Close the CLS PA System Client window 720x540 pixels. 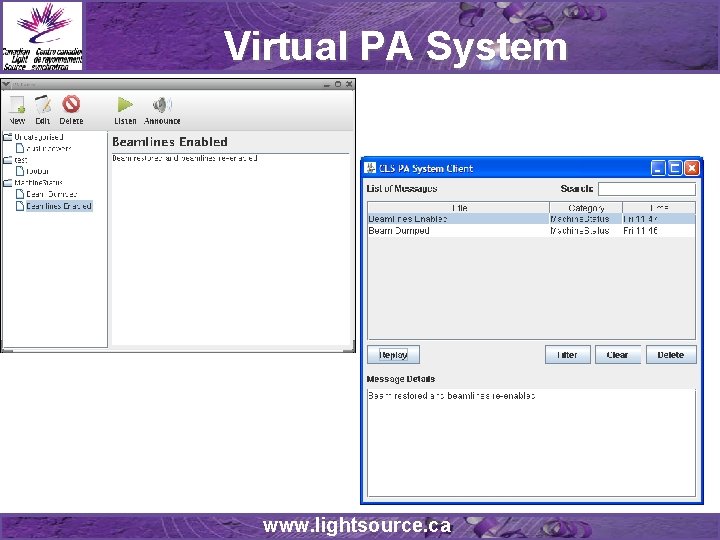(692, 168)
